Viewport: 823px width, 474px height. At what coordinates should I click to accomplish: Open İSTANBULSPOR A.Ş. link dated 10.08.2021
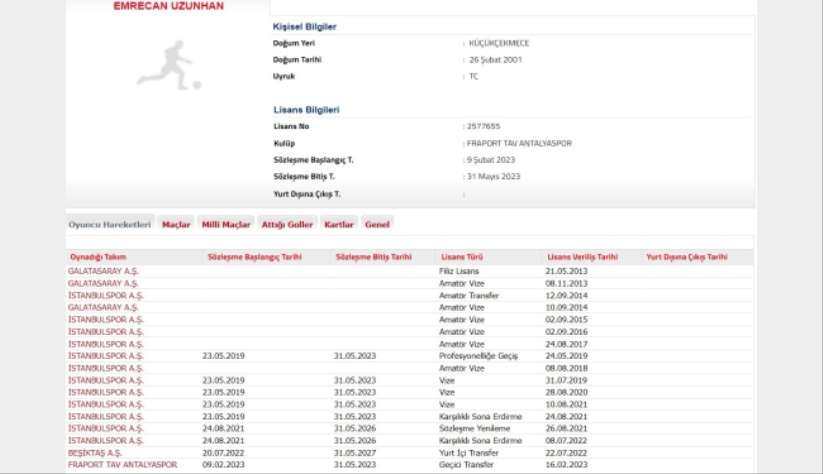(x=105, y=404)
